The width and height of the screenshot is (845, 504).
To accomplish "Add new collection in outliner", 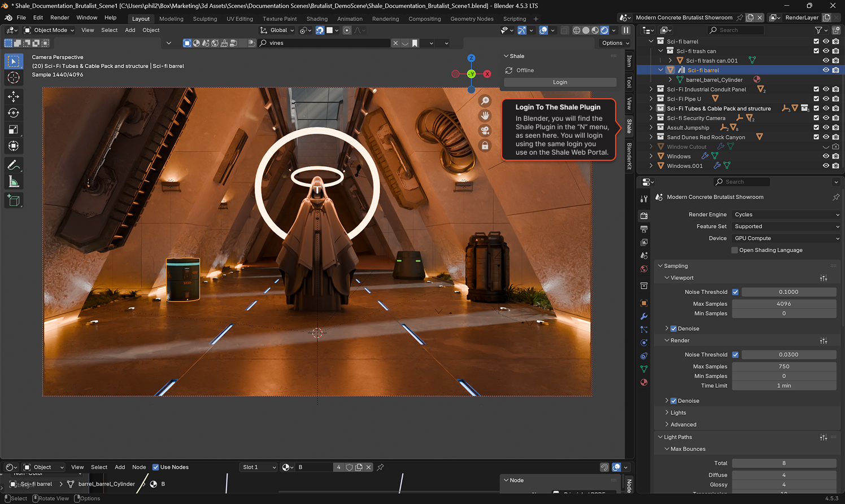I will pos(837,30).
